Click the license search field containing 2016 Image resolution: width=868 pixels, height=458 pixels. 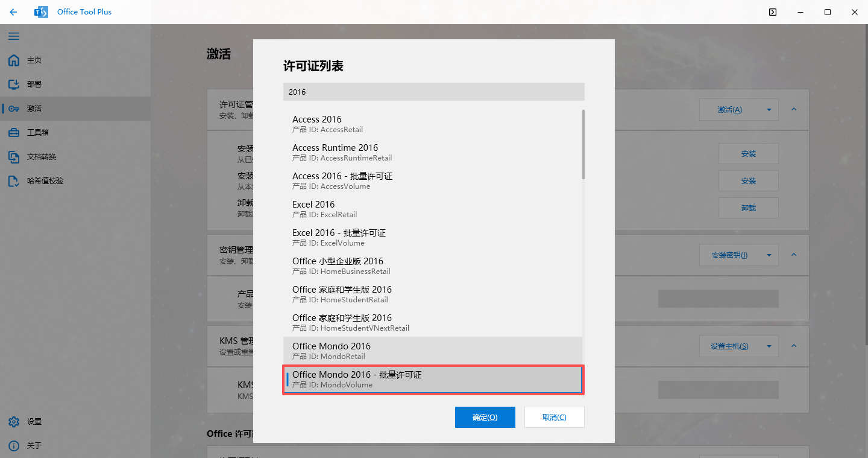click(x=434, y=92)
